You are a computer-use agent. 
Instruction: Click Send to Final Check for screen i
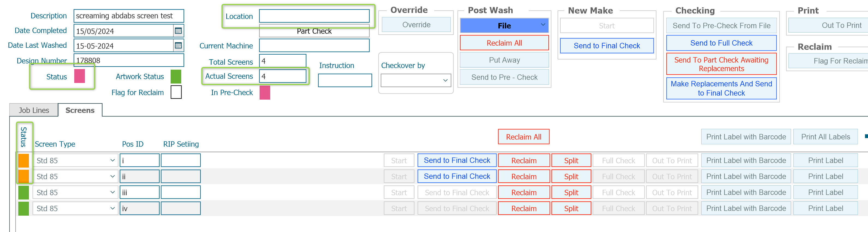(457, 160)
